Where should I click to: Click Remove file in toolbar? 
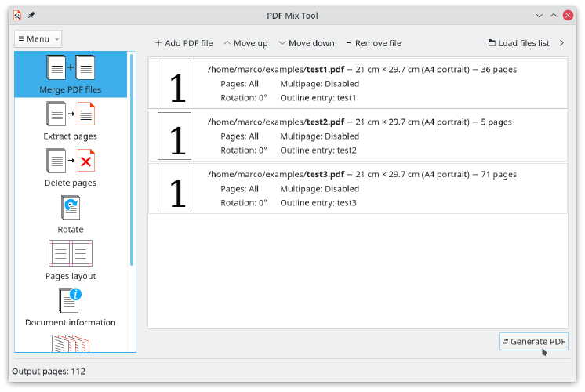point(373,43)
